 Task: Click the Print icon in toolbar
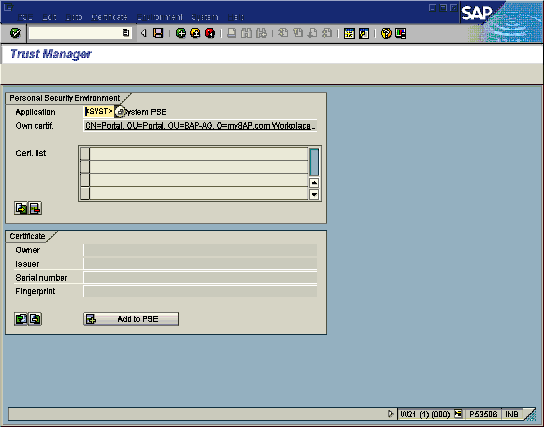[231, 33]
